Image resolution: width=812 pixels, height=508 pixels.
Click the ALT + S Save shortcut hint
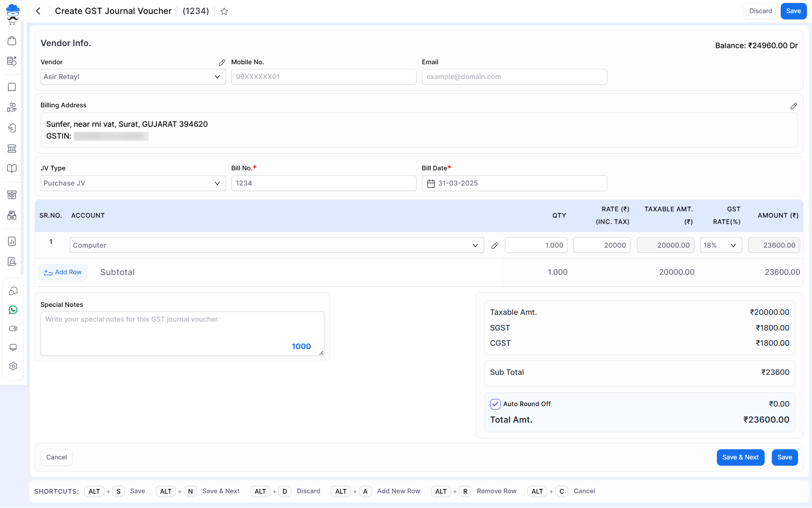[x=115, y=492]
